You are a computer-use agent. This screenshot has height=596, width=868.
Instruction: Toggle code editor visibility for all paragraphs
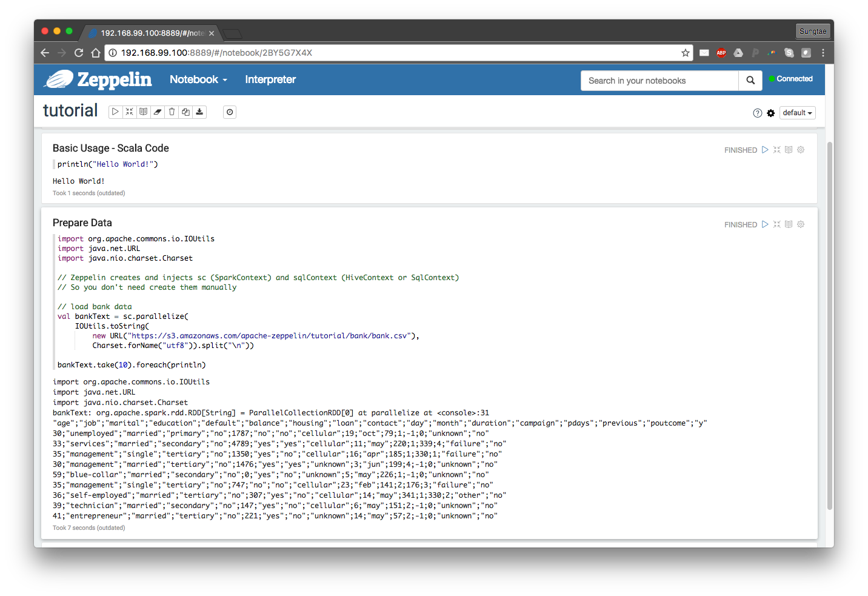(x=129, y=112)
